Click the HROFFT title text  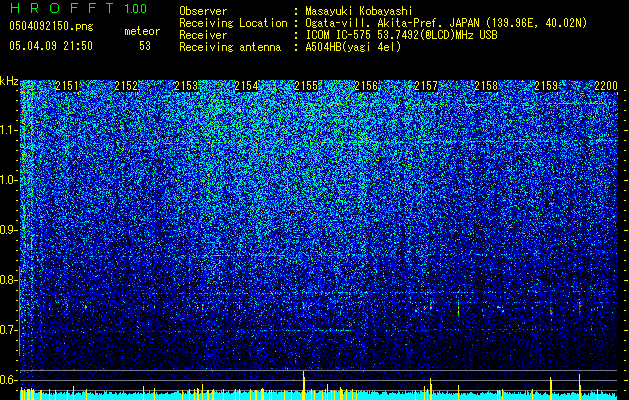(61, 8)
